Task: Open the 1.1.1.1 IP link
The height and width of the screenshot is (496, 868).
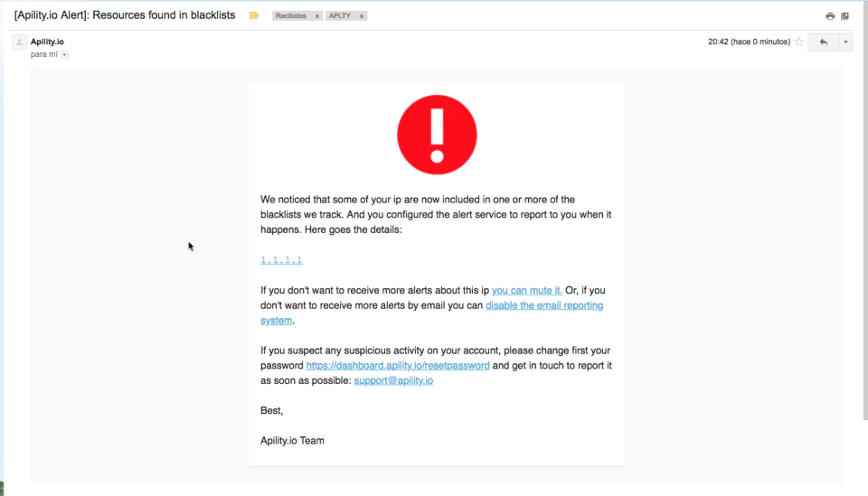Action: [x=281, y=260]
